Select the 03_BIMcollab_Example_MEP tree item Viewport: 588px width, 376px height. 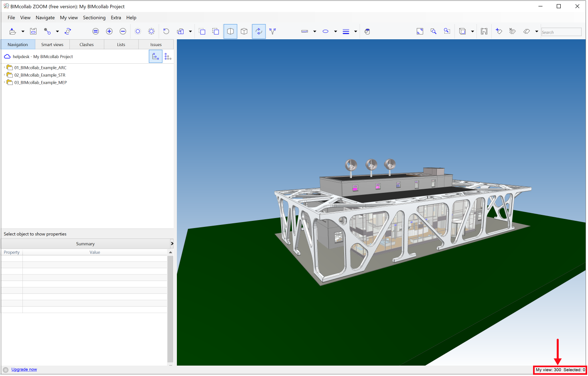click(x=41, y=83)
